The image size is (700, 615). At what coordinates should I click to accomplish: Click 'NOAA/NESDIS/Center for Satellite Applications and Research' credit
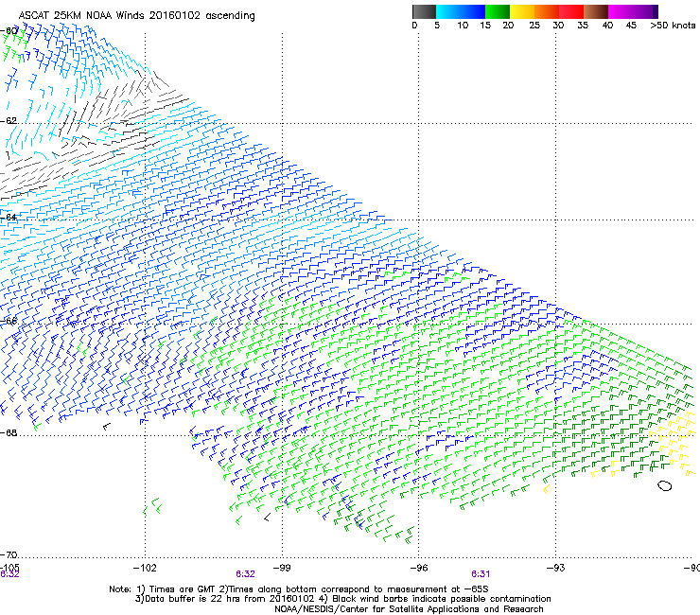pos(409,609)
